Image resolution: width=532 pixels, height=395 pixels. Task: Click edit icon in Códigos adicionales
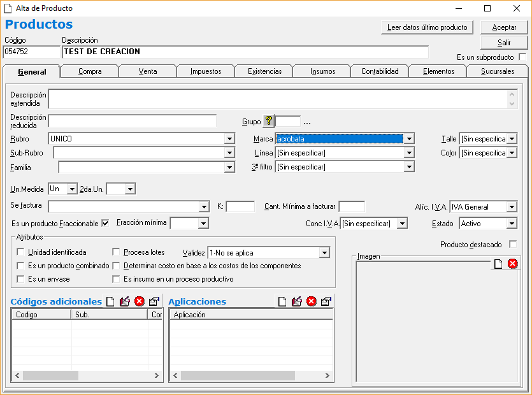(x=125, y=301)
